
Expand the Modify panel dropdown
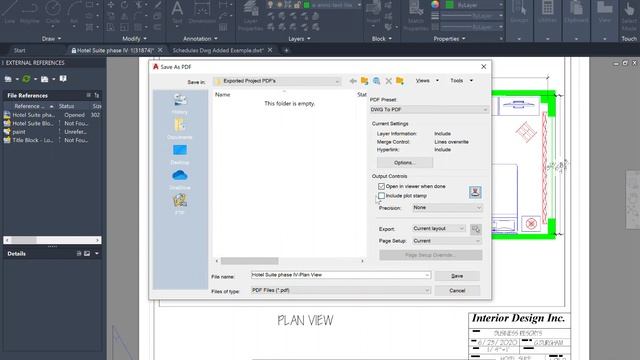coord(134,39)
